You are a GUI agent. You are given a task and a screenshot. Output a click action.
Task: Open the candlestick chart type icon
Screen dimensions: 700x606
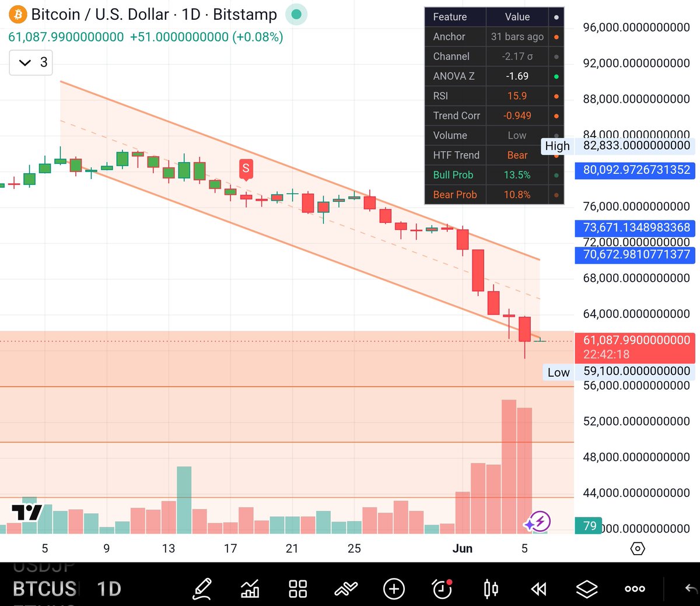[491, 589]
